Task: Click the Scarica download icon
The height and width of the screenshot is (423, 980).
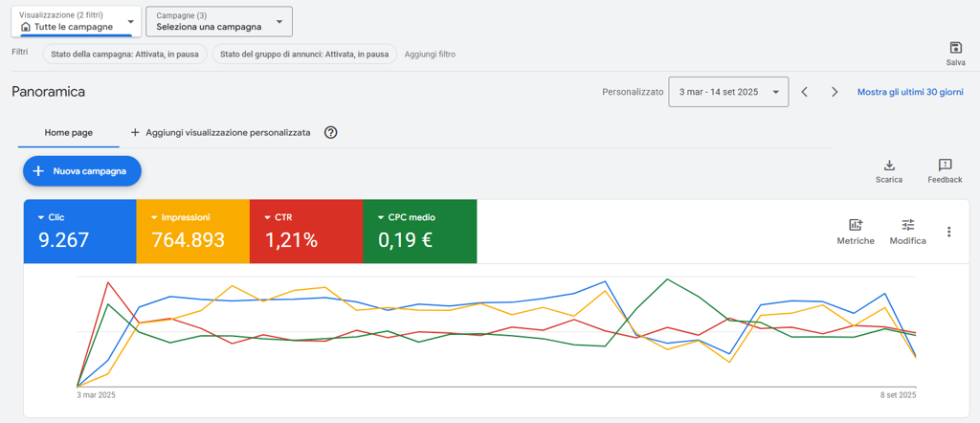Action: (x=889, y=166)
